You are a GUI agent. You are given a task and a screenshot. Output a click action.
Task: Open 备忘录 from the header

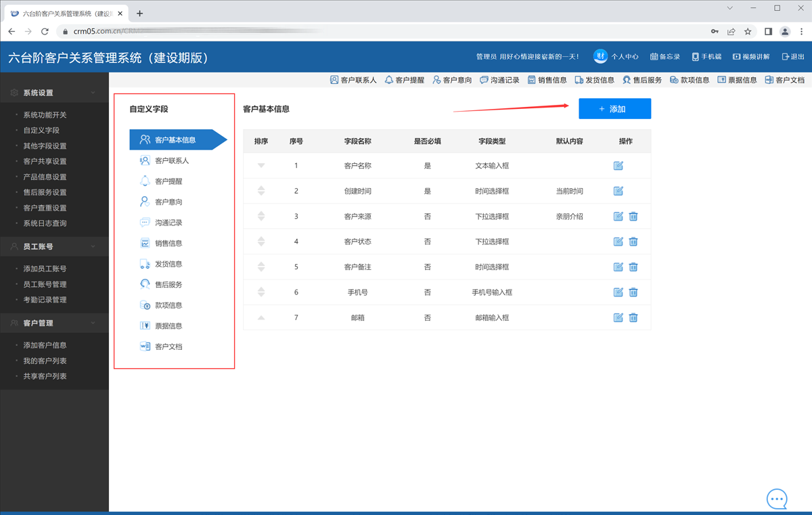pyautogui.click(x=664, y=57)
